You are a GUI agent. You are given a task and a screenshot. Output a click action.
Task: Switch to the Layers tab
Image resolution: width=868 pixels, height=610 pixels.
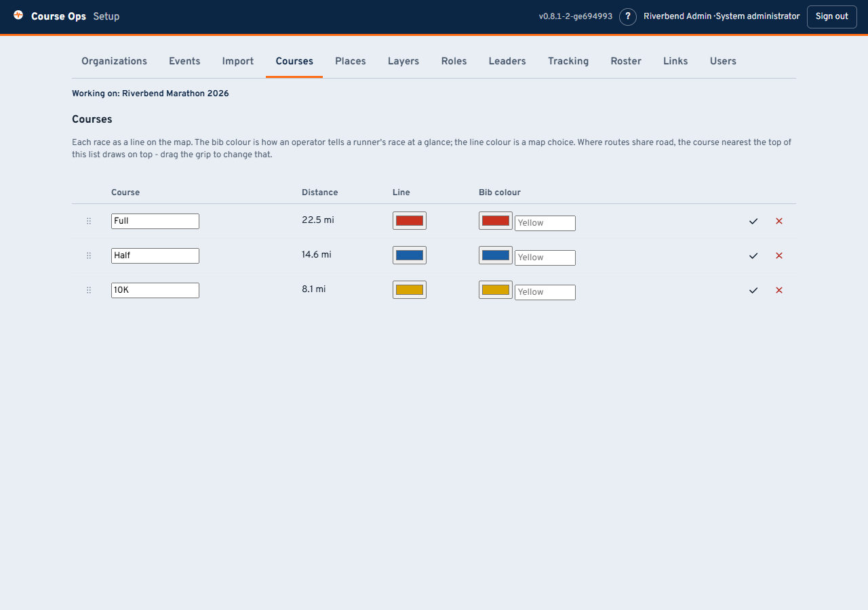tap(403, 61)
